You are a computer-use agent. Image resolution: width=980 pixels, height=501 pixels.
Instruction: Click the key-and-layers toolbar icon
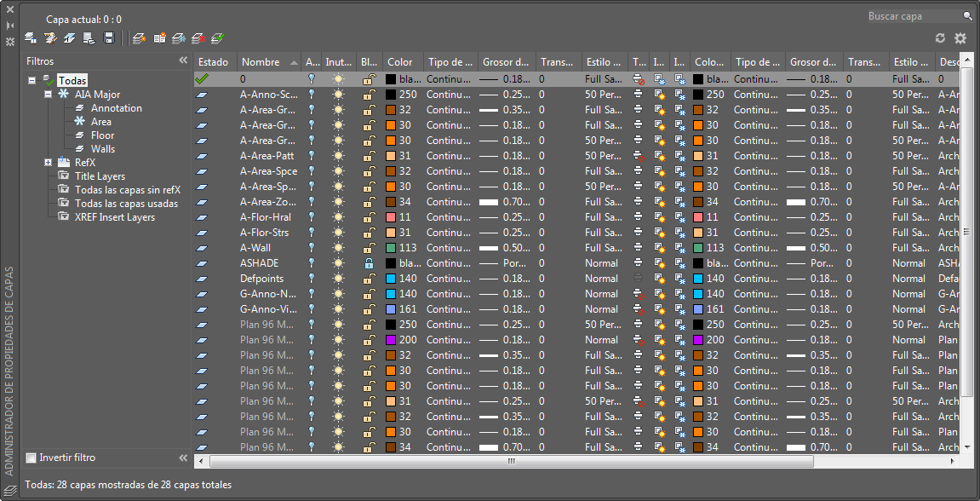pos(50,38)
